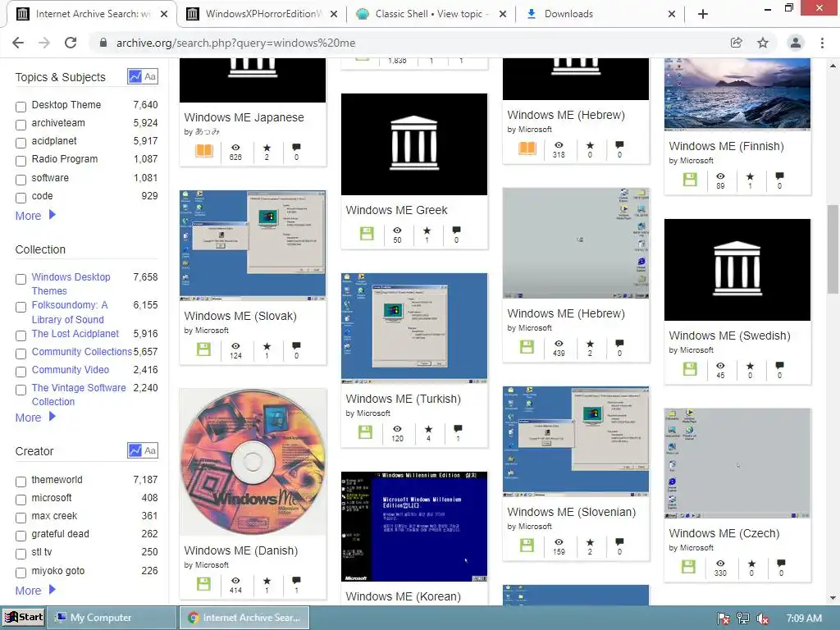Open the Windows ME (Turkish) title link

(x=404, y=399)
